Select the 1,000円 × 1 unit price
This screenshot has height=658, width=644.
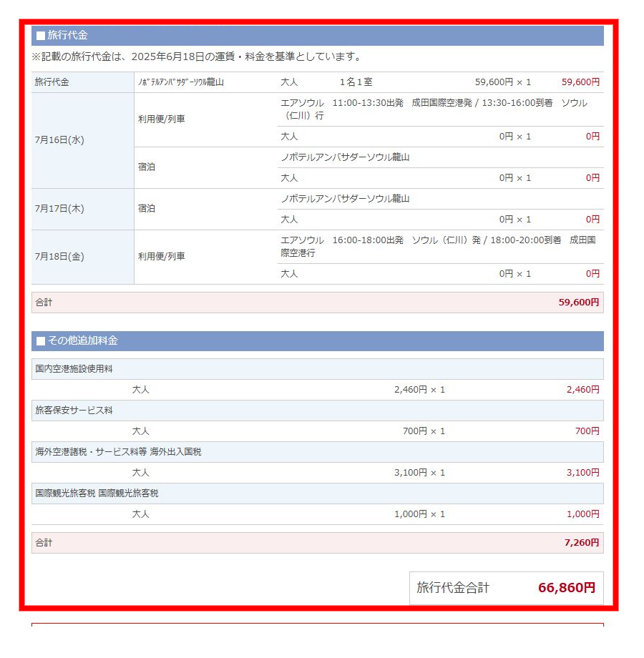tap(419, 514)
